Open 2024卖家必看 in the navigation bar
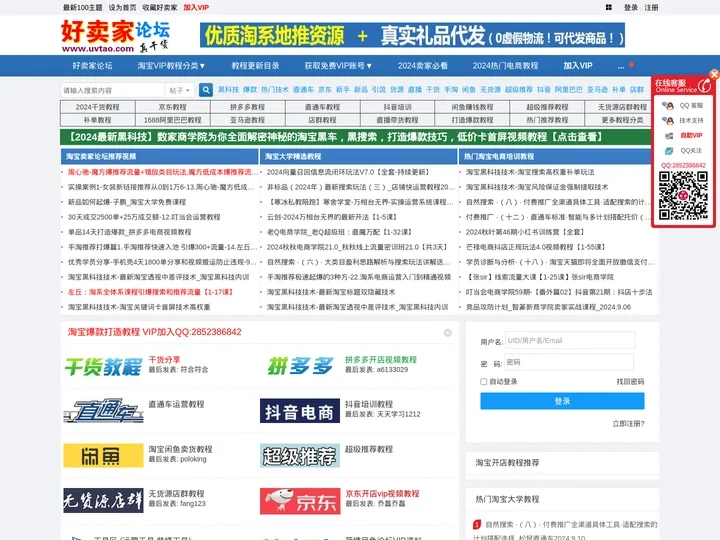This screenshot has width=720, height=540. (422, 66)
